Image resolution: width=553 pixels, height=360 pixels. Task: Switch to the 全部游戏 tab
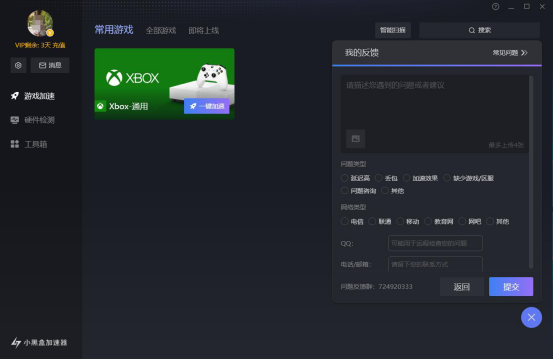click(x=161, y=31)
